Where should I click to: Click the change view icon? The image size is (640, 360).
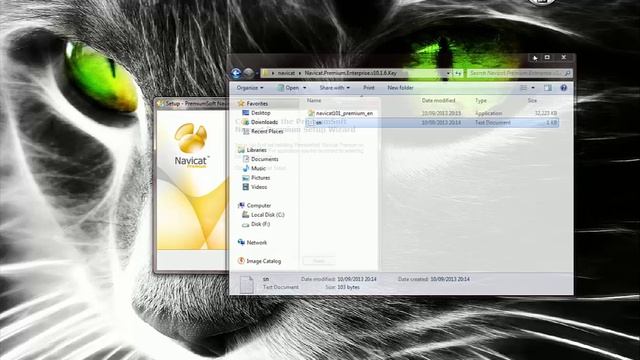(524, 88)
